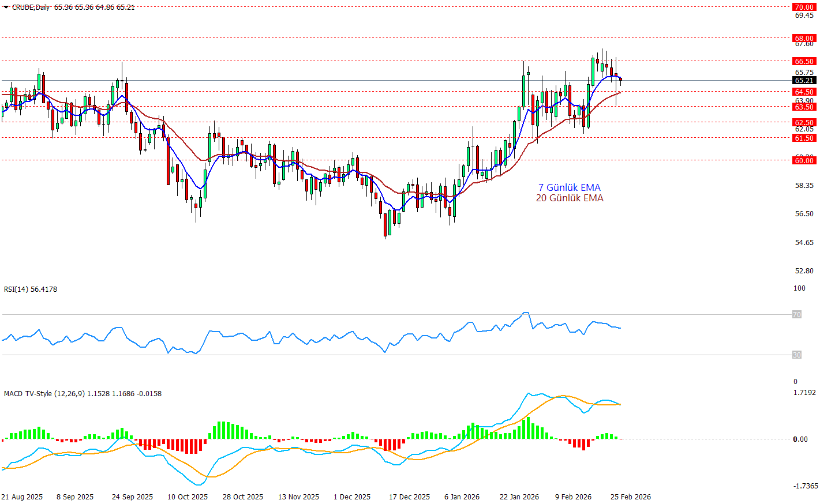Screen dimensions: 820x504
Task: Click the CRUDE,Daily chart title
Action: click(x=31, y=7)
